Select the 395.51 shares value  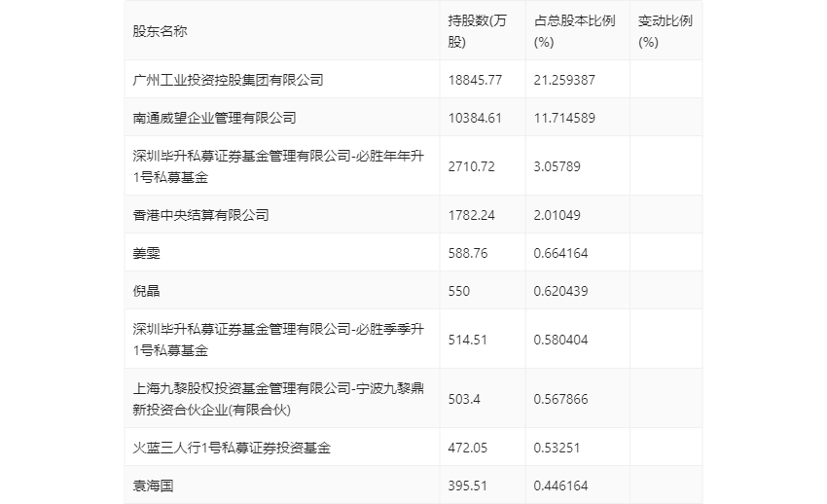click(x=467, y=486)
